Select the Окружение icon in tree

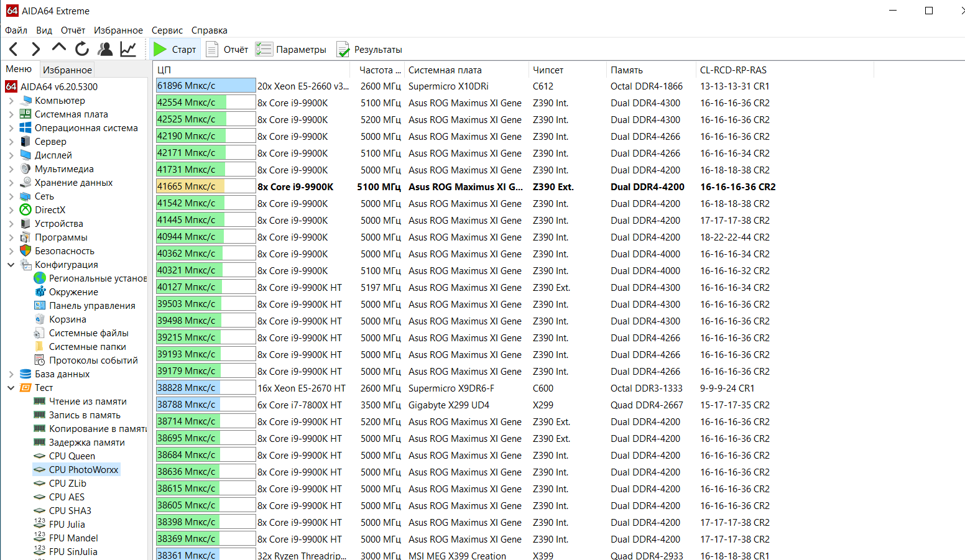(x=40, y=292)
